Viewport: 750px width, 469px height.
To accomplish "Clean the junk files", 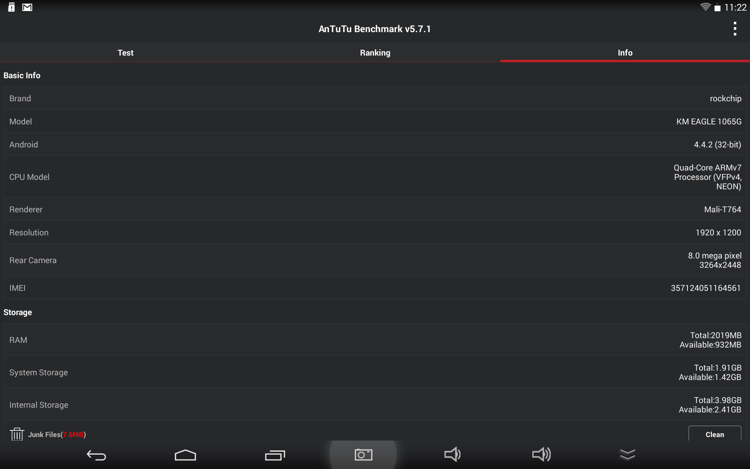I will point(715,434).
